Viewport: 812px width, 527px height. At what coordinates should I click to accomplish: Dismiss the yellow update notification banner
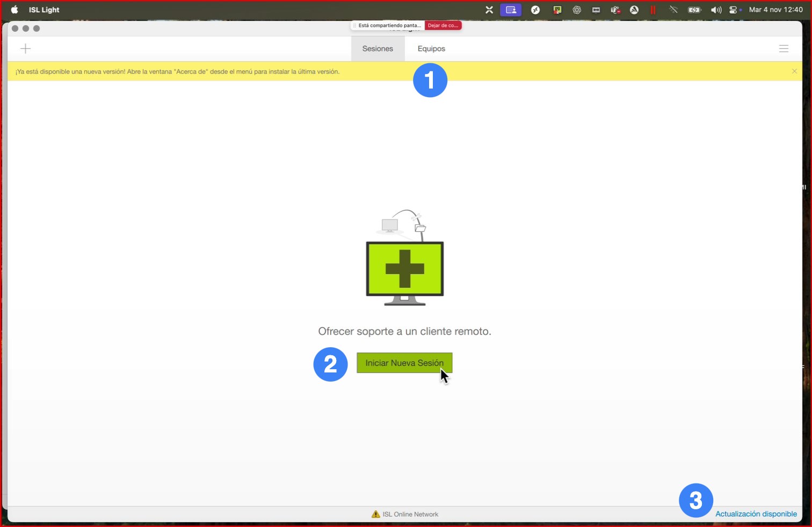[x=794, y=71]
